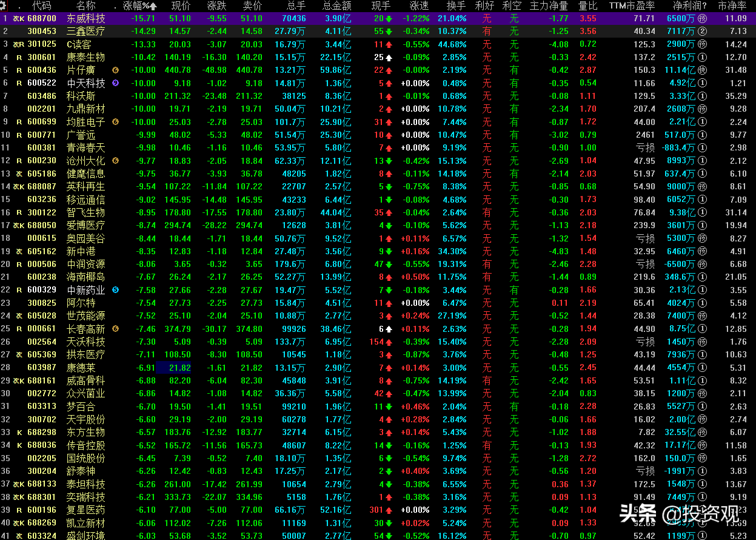Select the 广誉远 stock name
This screenshot has height=540, width=756.
81,135
